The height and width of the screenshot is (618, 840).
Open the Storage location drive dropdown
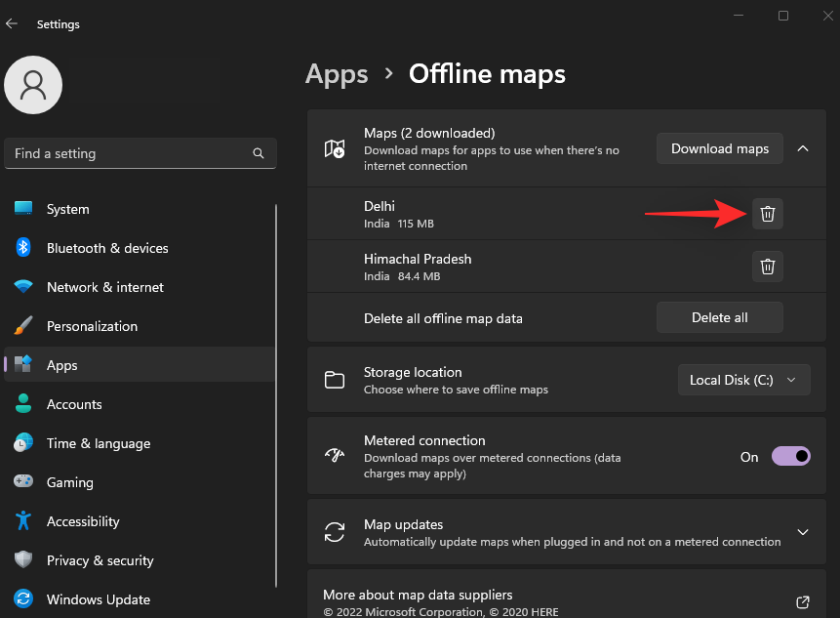(x=743, y=380)
